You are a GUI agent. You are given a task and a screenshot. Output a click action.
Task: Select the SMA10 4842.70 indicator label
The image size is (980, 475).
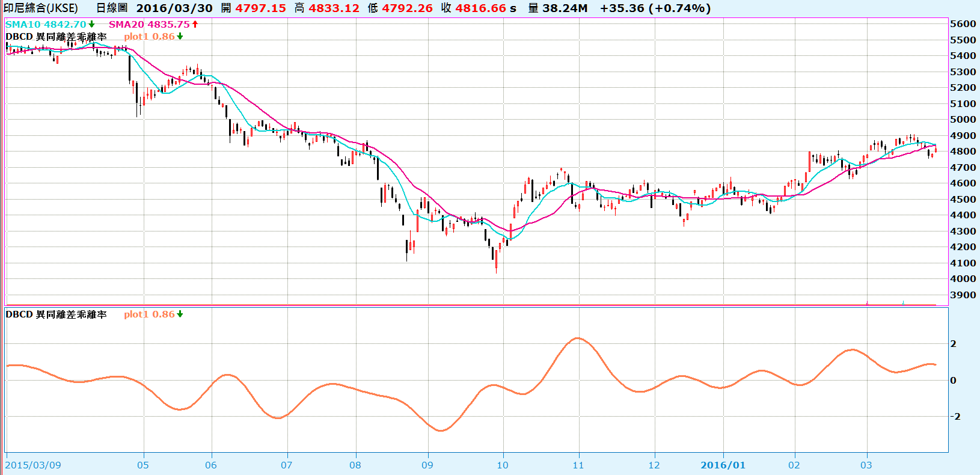tap(46, 25)
